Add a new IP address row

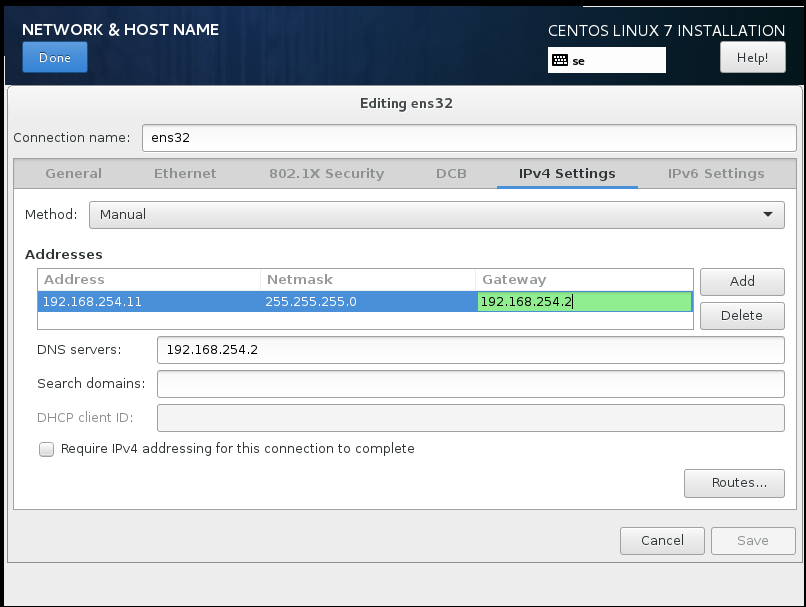tap(742, 281)
